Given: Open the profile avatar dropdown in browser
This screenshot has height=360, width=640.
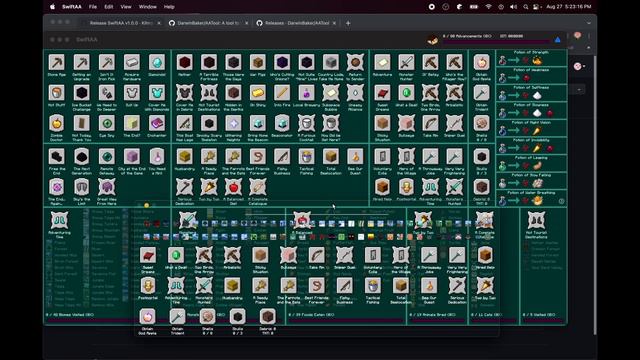Looking at the screenshot, I should pos(579,66).
